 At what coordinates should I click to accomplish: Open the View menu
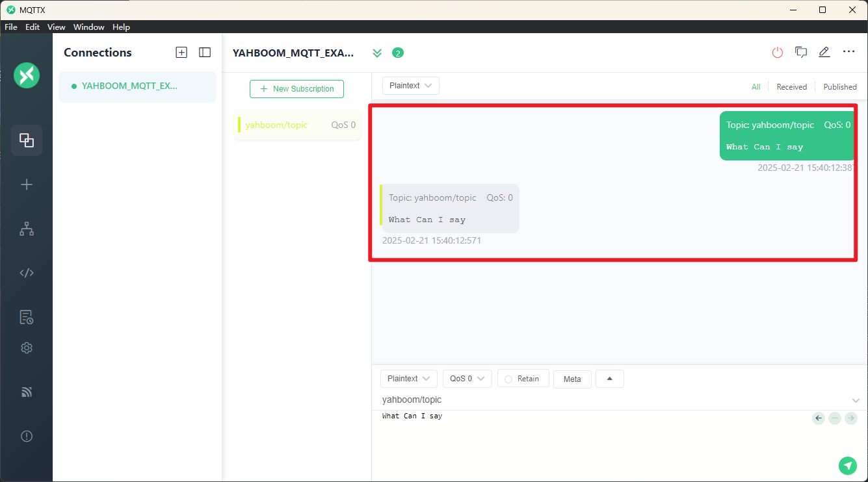point(57,27)
